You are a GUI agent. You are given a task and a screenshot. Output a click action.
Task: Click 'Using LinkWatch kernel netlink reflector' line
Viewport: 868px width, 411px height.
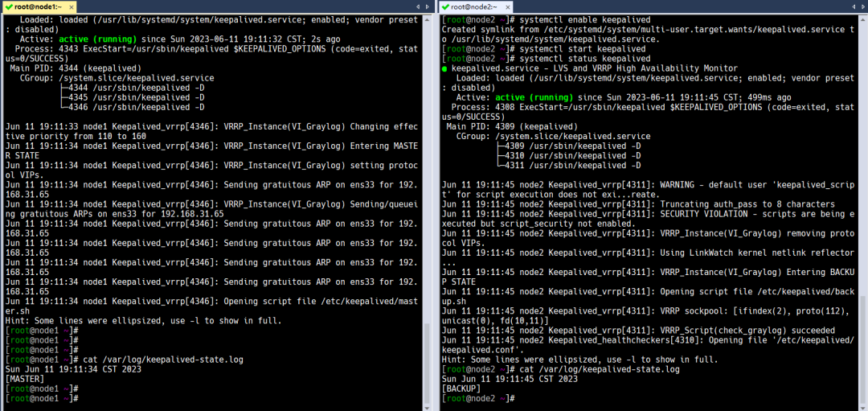pos(649,257)
